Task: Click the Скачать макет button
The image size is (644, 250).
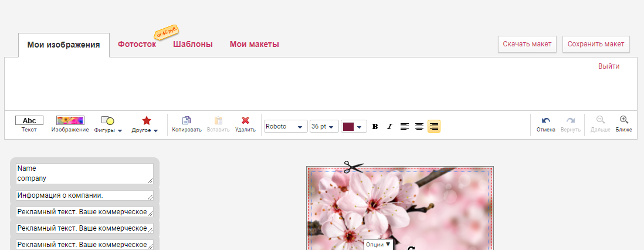Action: point(527,45)
